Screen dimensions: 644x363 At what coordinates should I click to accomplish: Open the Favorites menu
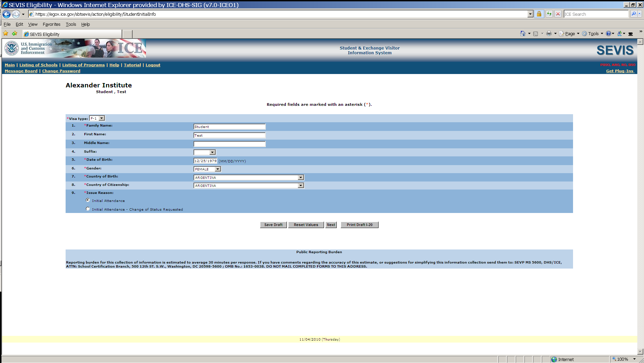[52, 24]
